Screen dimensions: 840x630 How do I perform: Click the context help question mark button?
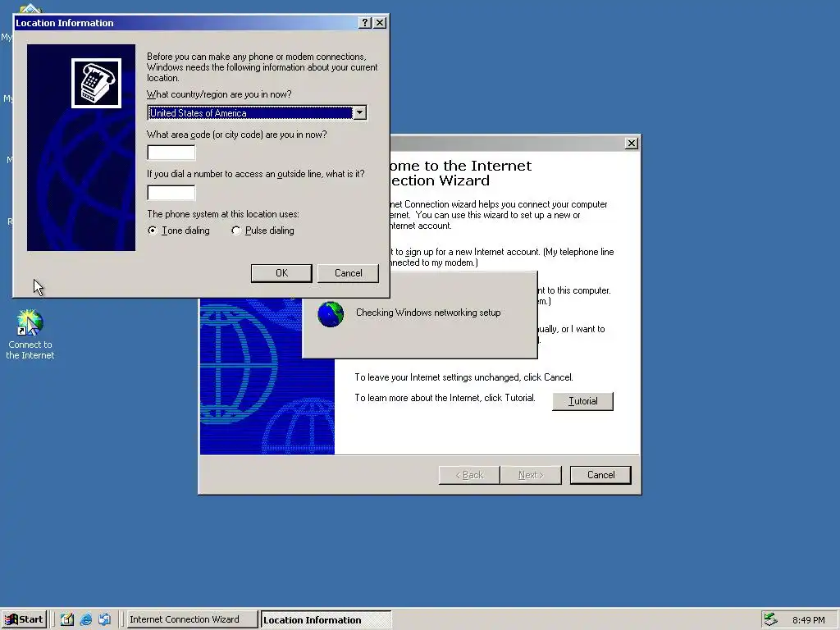pyautogui.click(x=365, y=22)
